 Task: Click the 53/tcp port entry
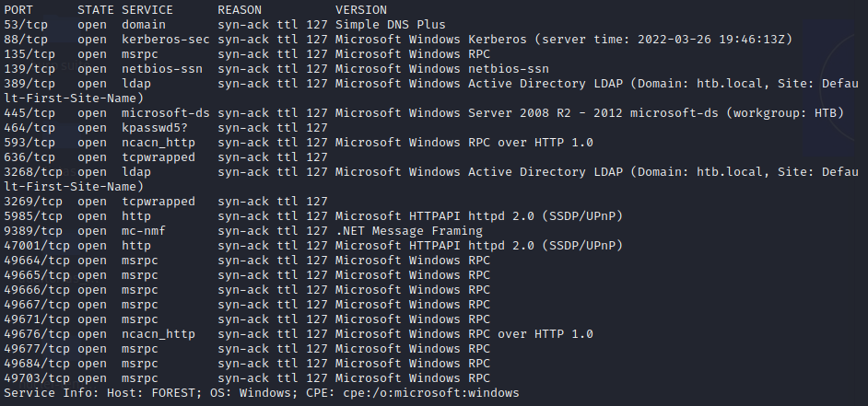27,23
